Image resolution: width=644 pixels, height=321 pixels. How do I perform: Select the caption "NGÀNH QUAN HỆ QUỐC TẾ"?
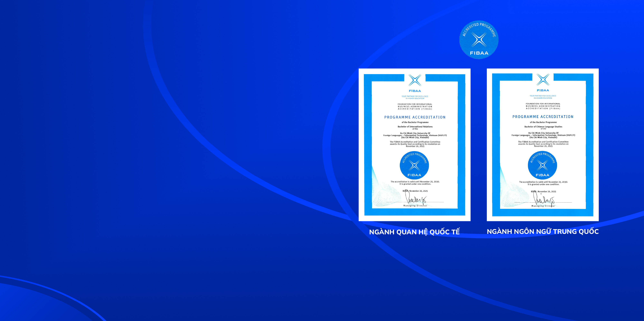point(415,232)
